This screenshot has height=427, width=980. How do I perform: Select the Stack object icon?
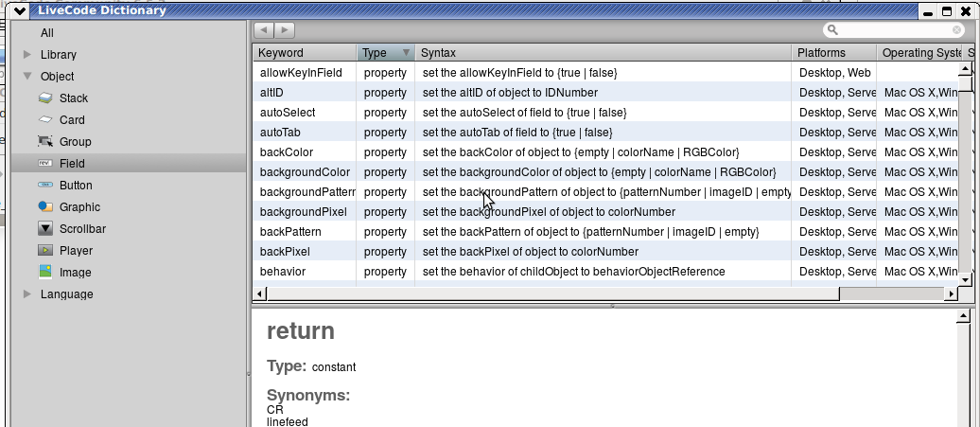click(x=44, y=98)
